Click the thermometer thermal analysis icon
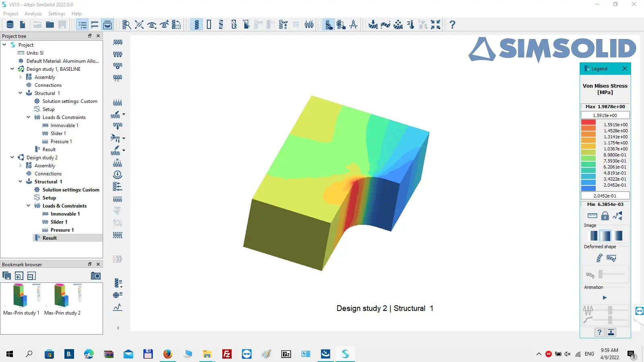This screenshot has width=644, height=362. [x=411, y=25]
